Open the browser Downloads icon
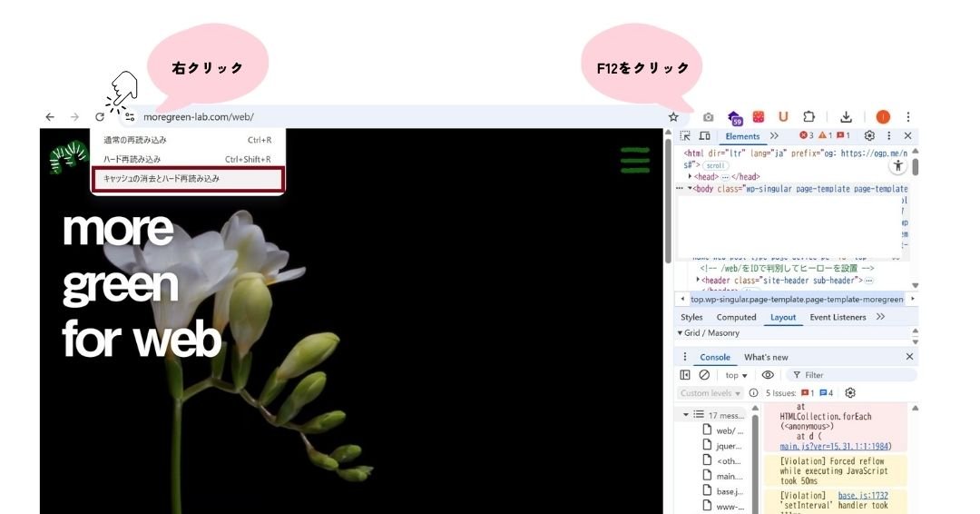This screenshot has width=980, height=514. 846,117
